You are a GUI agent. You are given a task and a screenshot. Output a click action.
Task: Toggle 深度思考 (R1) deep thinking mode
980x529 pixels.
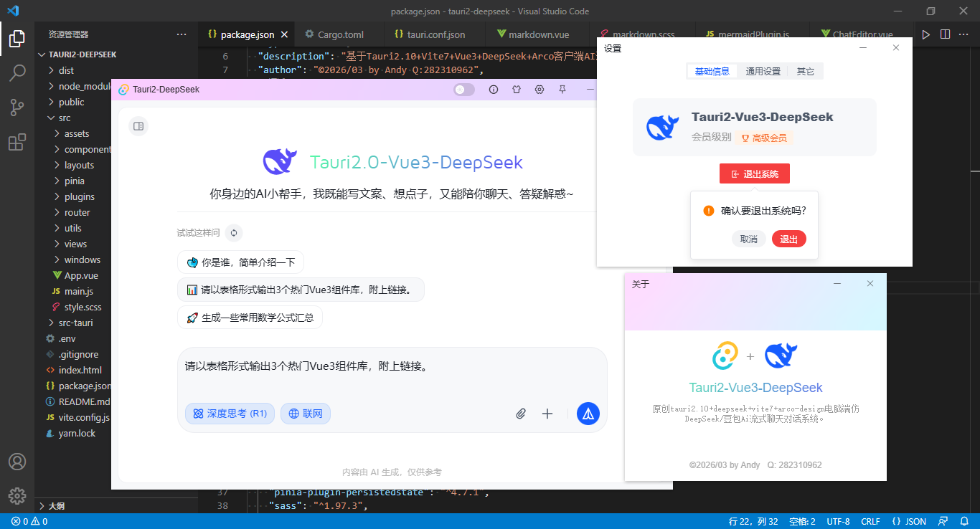coord(230,414)
